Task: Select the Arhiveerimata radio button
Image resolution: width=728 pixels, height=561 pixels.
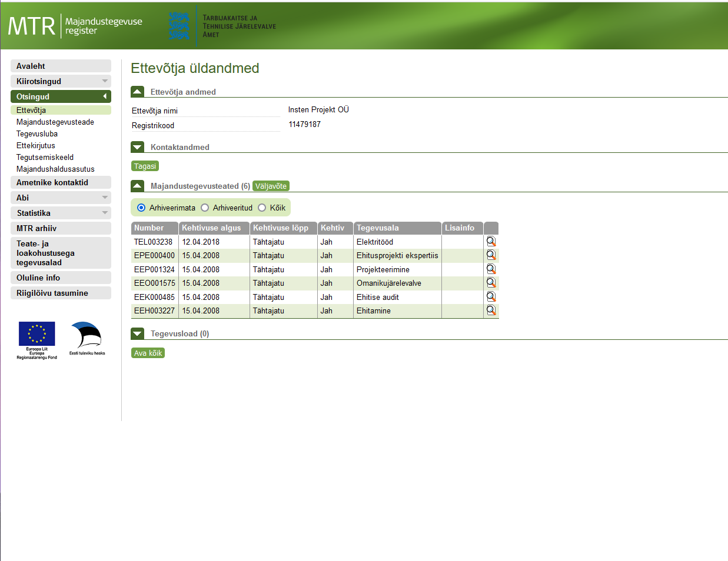Action: [141, 208]
